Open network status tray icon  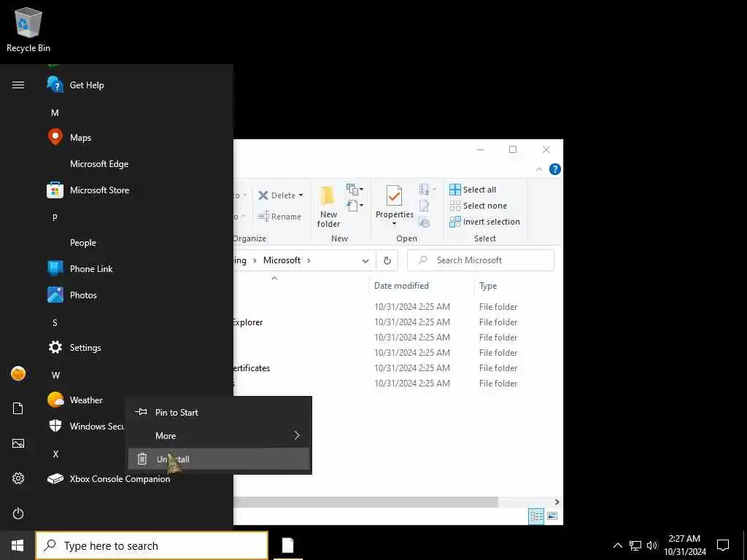pyautogui.click(x=635, y=545)
